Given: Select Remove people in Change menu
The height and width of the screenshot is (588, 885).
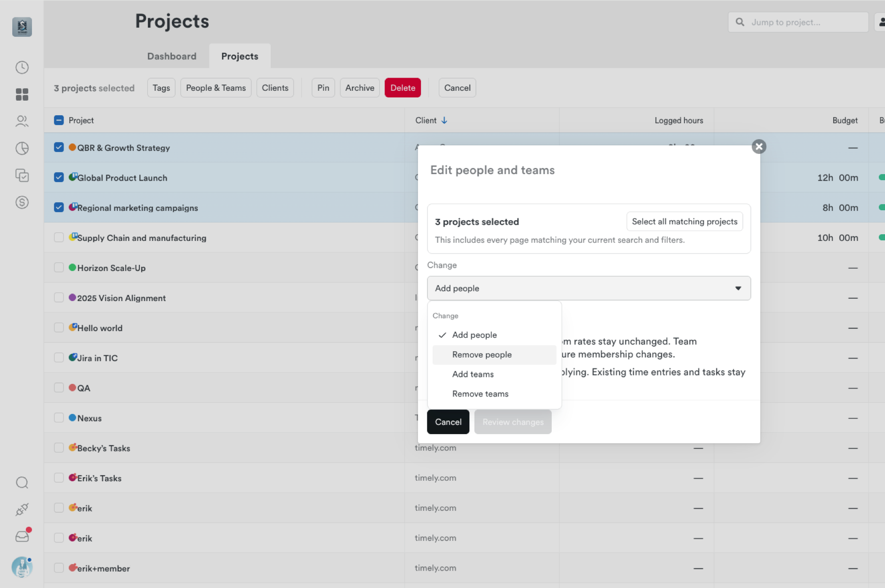Looking at the screenshot, I should tap(494, 355).
